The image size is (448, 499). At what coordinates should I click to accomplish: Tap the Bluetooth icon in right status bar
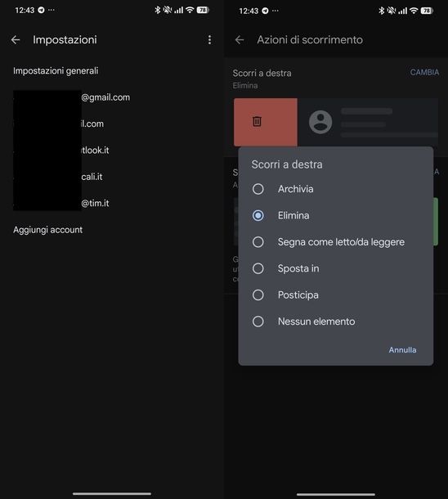pos(381,11)
